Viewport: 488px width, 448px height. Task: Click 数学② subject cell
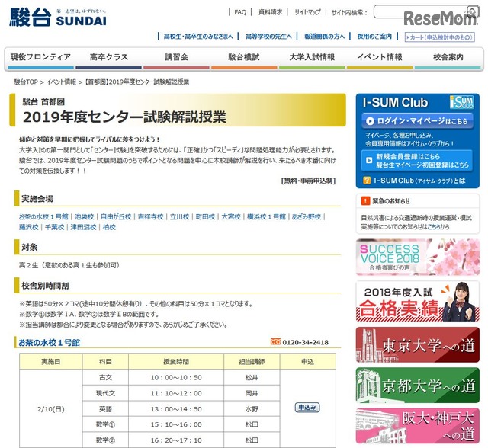click(x=105, y=440)
